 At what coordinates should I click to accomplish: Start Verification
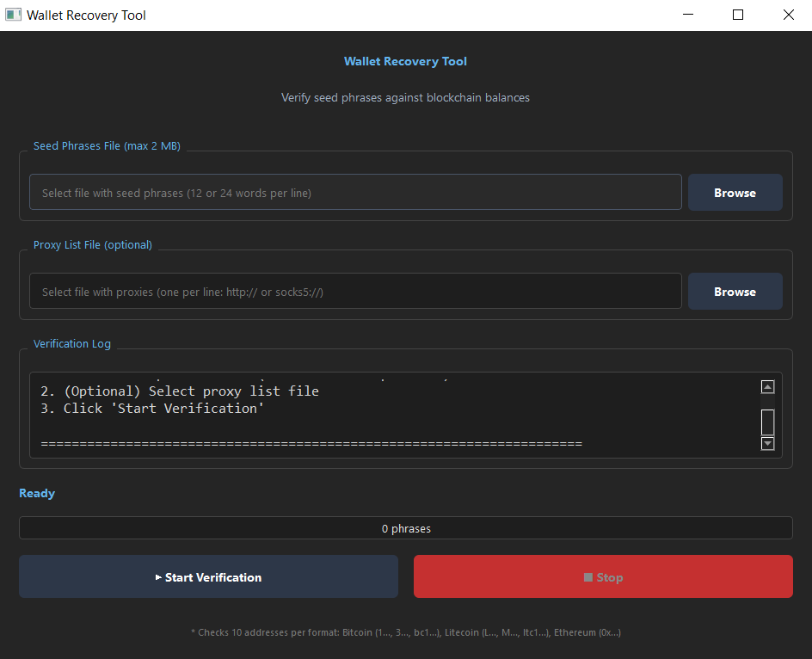click(208, 577)
